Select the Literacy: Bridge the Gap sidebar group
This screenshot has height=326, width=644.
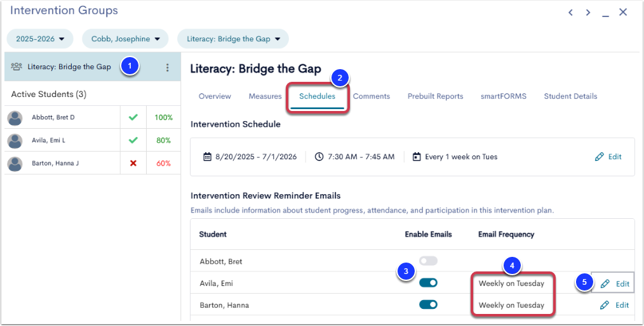click(93, 67)
